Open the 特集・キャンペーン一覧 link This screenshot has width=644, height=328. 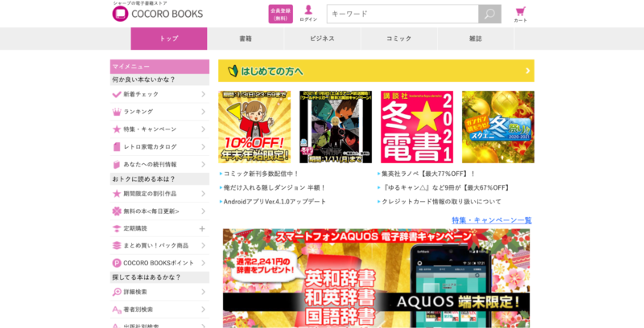click(492, 220)
